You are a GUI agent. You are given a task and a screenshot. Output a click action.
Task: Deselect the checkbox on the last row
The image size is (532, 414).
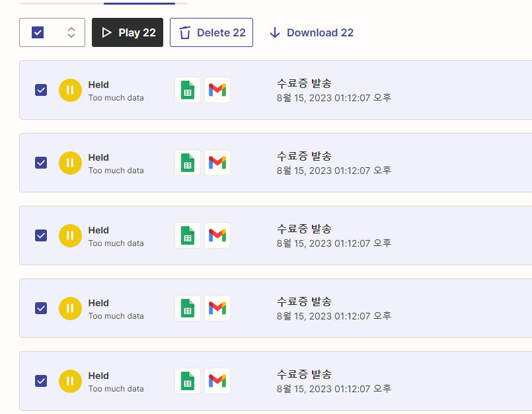pyautogui.click(x=40, y=381)
